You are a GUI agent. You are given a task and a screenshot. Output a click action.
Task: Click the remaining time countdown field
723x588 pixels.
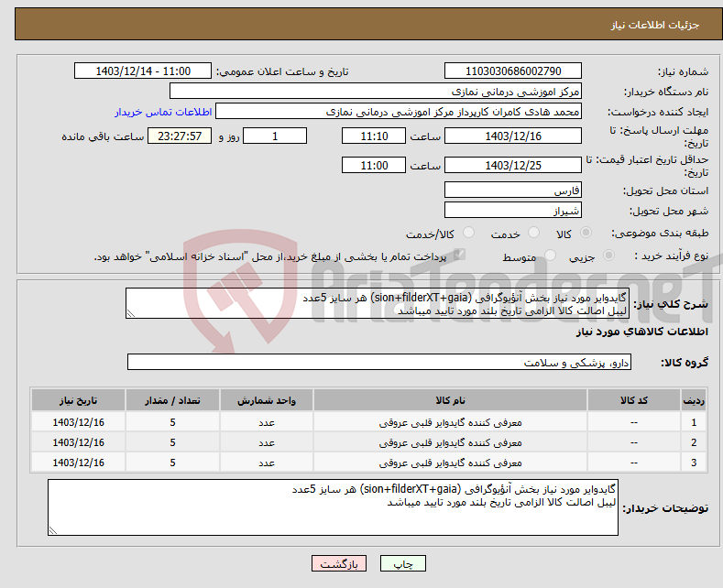[x=180, y=136]
